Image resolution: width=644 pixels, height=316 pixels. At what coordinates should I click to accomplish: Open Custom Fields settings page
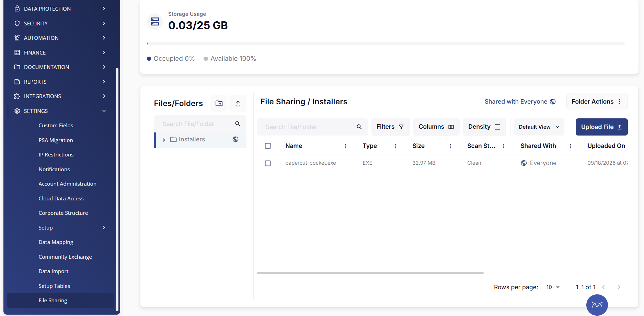(56, 126)
